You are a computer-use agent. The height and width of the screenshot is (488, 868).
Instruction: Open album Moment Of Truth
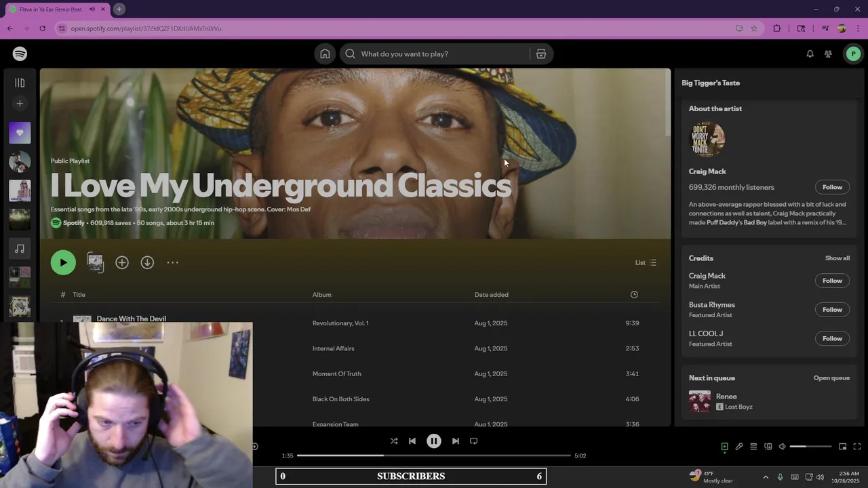[x=336, y=373]
